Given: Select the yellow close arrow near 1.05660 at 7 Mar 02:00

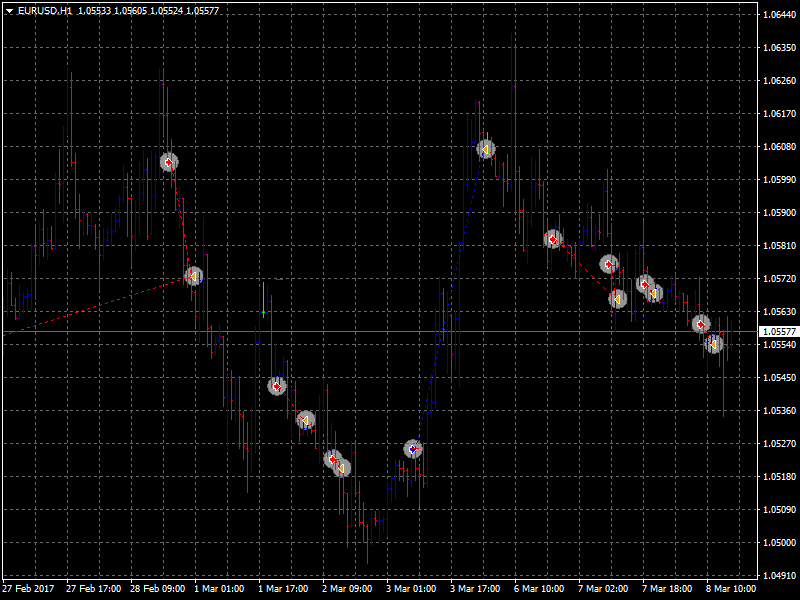Looking at the screenshot, I should point(617,299).
